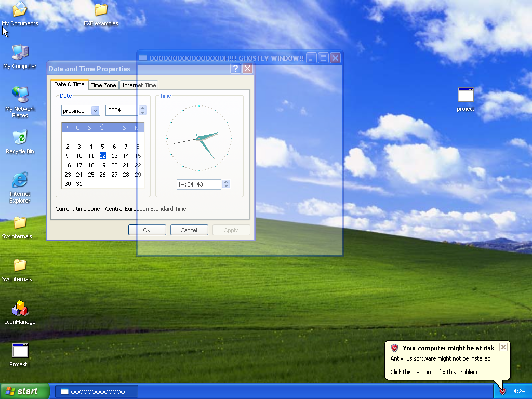532x399 pixels.
Task: Open the Recycle Bin
Action: pyautogui.click(x=20, y=138)
